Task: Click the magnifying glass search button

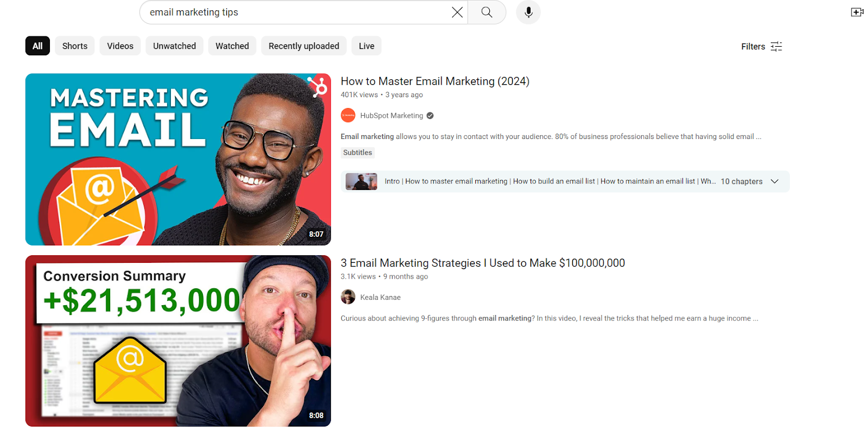Action: click(x=487, y=12)
